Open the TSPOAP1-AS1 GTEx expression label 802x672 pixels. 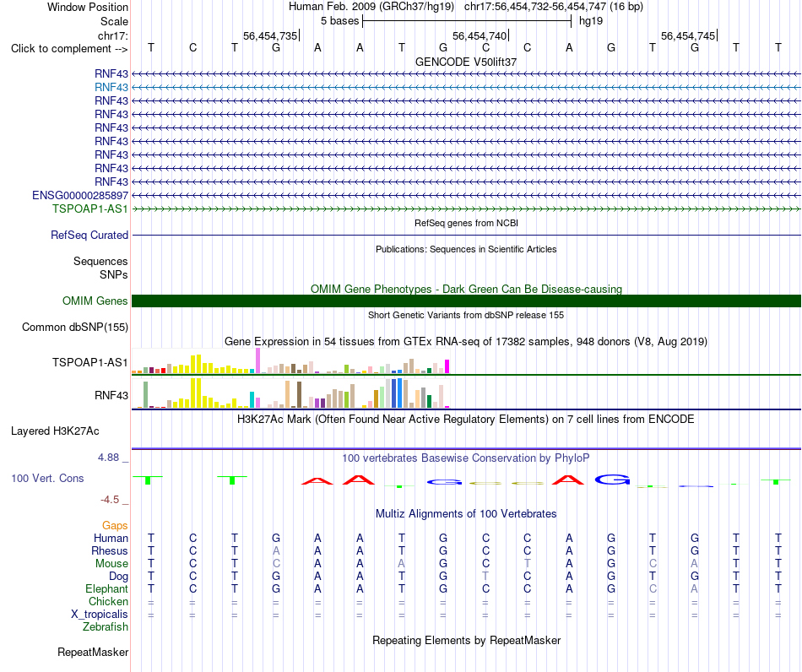click(90, 363)
